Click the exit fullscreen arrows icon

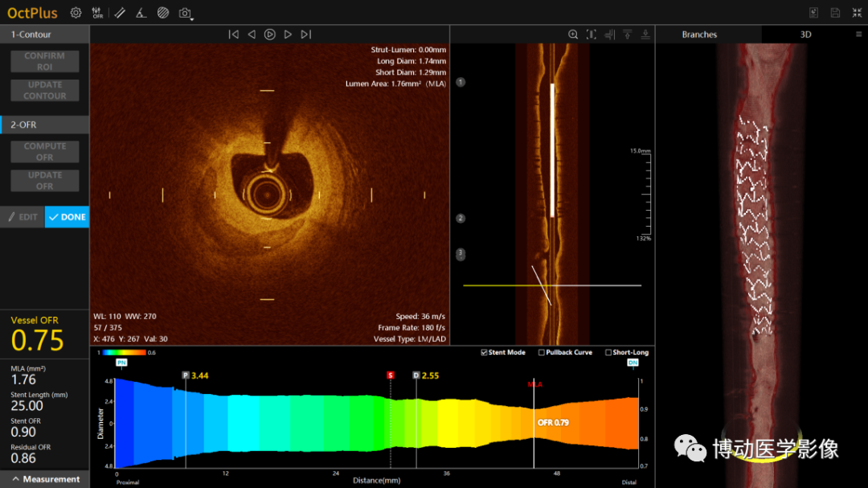pos(857,13)
